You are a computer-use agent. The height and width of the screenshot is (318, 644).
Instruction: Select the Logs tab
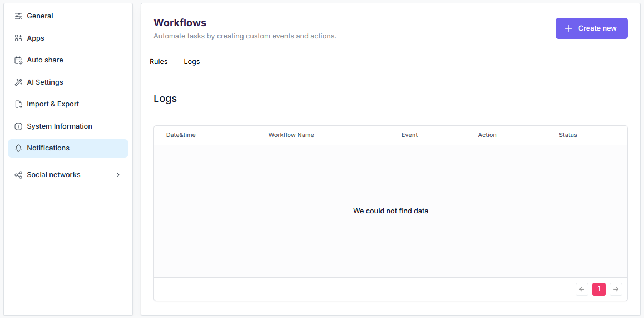[x=192, y=62]
